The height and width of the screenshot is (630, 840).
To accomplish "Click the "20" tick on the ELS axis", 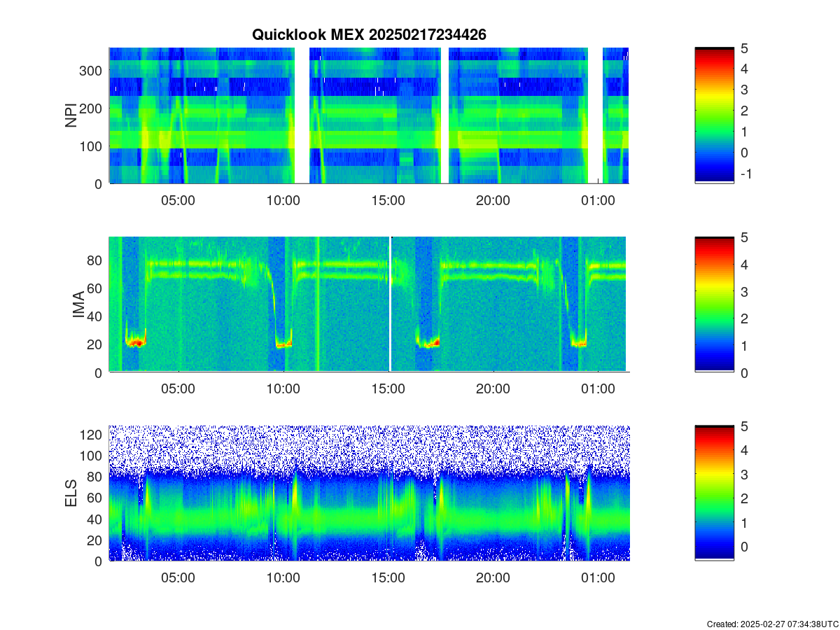I will 95,540.
